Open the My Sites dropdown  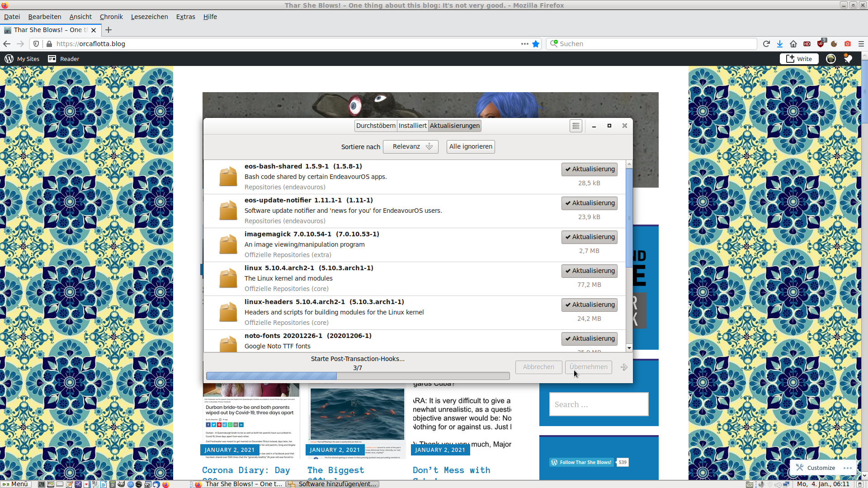point(22,59)
